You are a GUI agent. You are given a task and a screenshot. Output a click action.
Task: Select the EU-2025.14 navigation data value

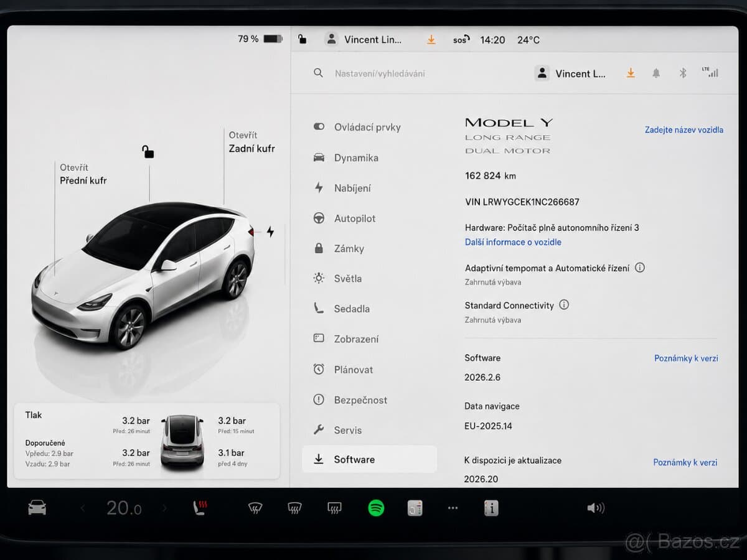coord(489,426)
